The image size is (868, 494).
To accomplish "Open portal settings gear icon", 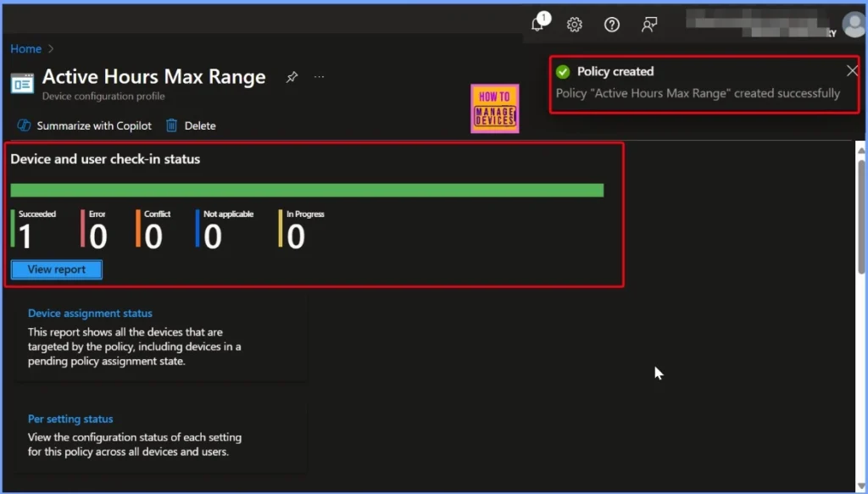I will tap(575, 25).
